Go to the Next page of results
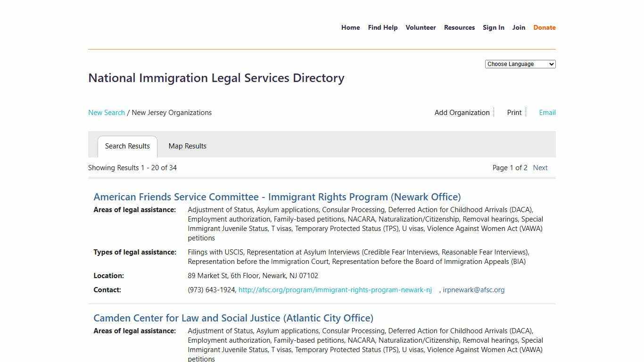 click(x=540, y=167)
